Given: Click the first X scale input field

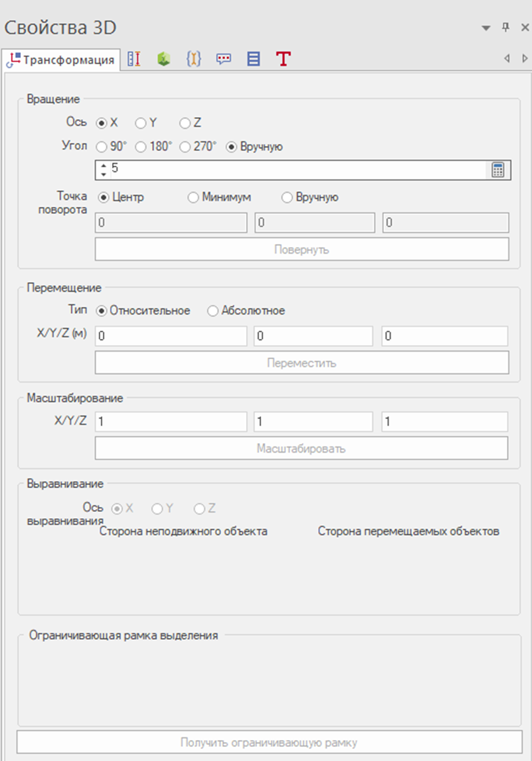Looking at the screenshot, I should [x=171, y=422].
